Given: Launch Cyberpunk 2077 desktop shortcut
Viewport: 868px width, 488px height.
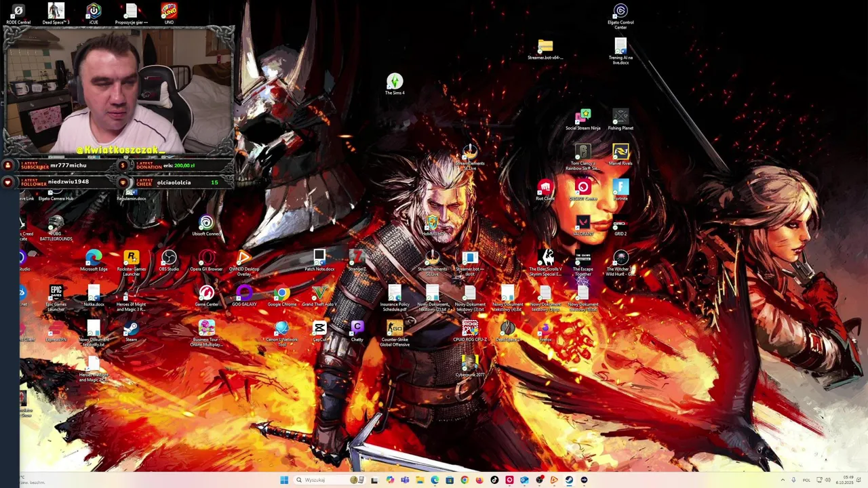Looking at the screenshot, I should [x=470, y=366].
